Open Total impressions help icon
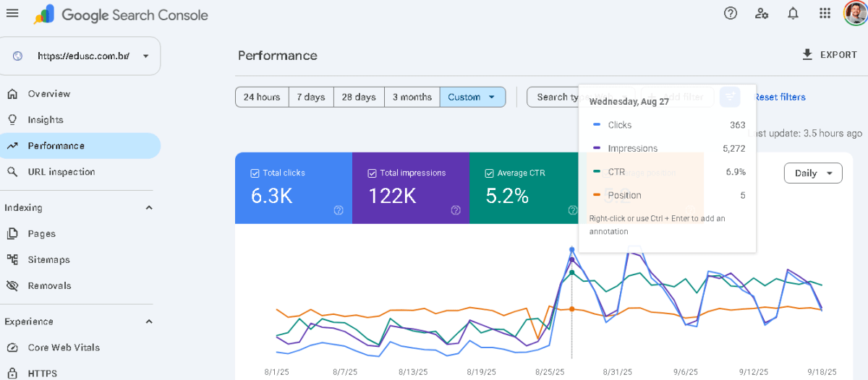Viewport: 868px width, 380px height. [456, 210]
